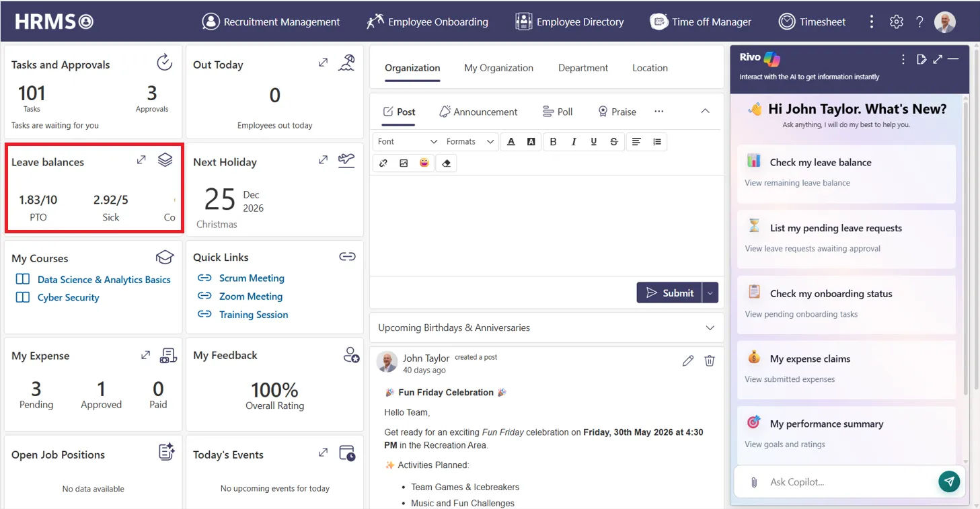Expand the Today's Events card
The height and width of the screenshot is (509, 980).
324,453
